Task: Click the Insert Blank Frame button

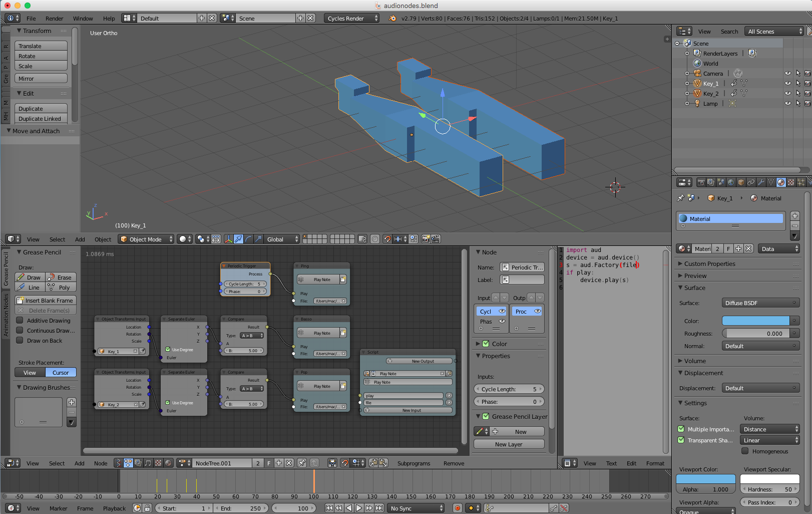Action: (x=45, y=301)
